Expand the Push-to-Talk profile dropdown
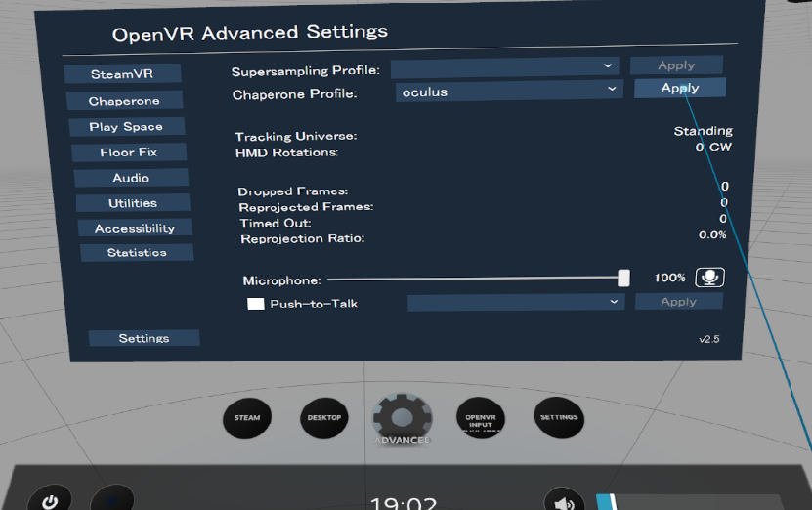The height and width of the screenshot is (510, 812). pyautogui.click(x=516, y=302)
